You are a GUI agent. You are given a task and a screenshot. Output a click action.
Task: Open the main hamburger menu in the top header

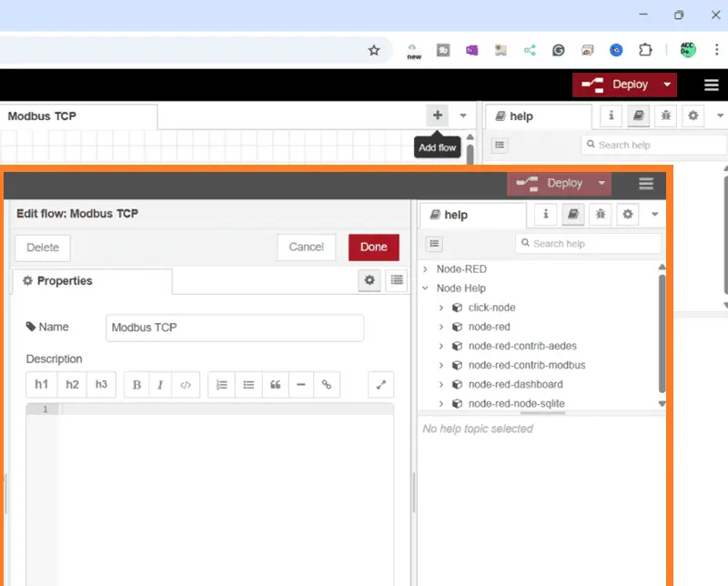click(712, 85)
